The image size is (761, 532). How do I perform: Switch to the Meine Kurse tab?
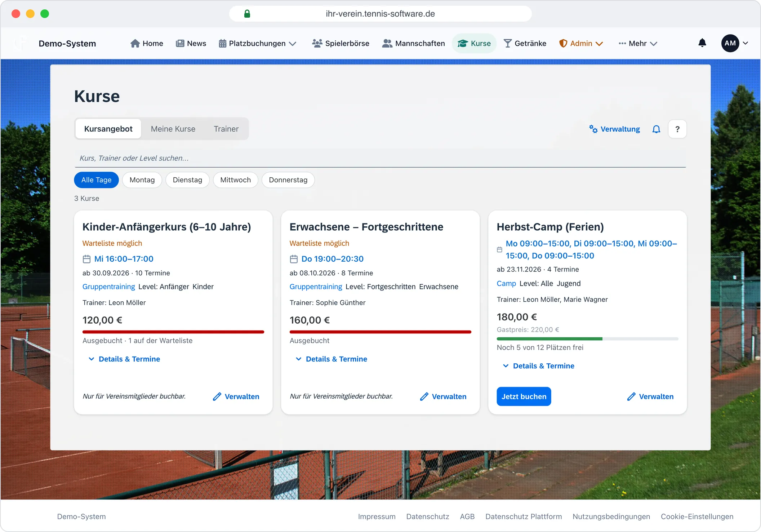(173, 129)
